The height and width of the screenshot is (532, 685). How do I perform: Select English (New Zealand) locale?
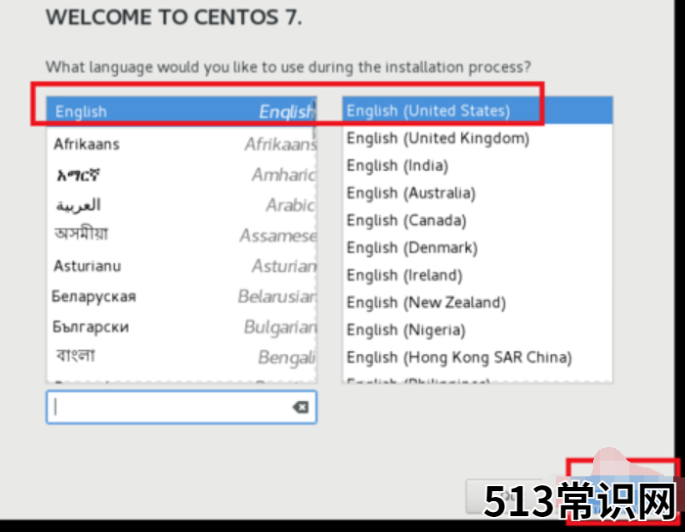pyautogui.click(x=477, y=302)
